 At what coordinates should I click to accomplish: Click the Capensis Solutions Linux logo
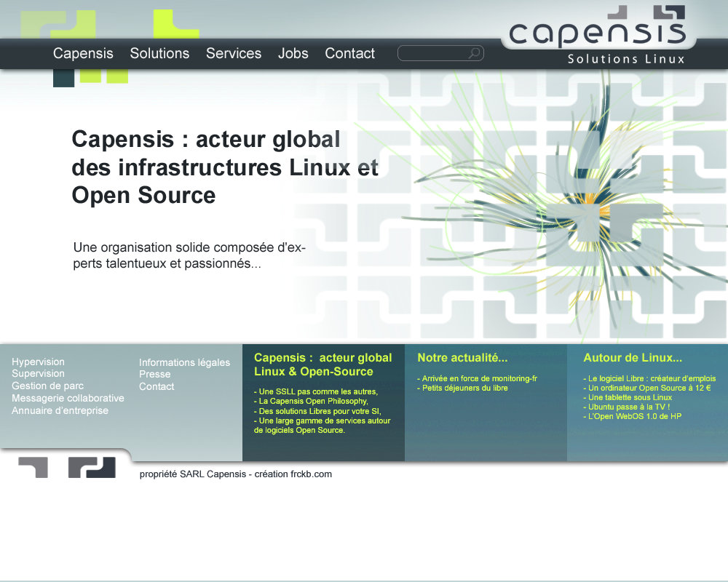click(x=598, y=36)
